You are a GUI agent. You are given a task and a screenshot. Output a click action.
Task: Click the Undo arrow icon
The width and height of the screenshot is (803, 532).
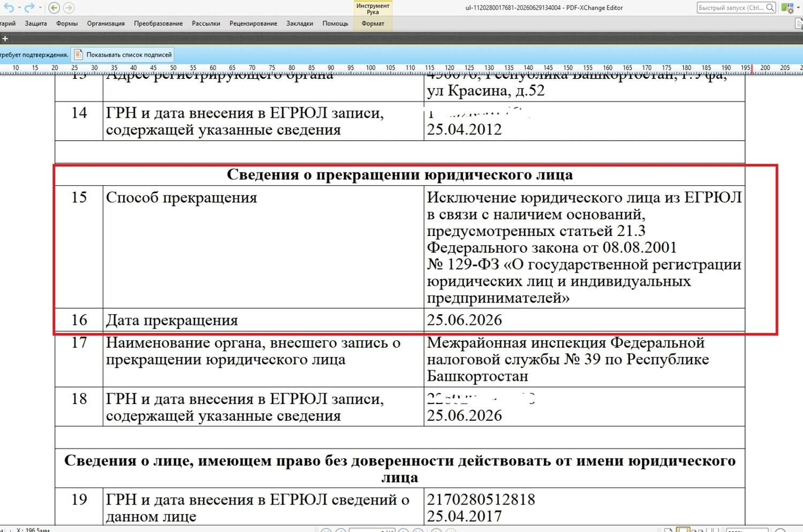coord(9,7)
